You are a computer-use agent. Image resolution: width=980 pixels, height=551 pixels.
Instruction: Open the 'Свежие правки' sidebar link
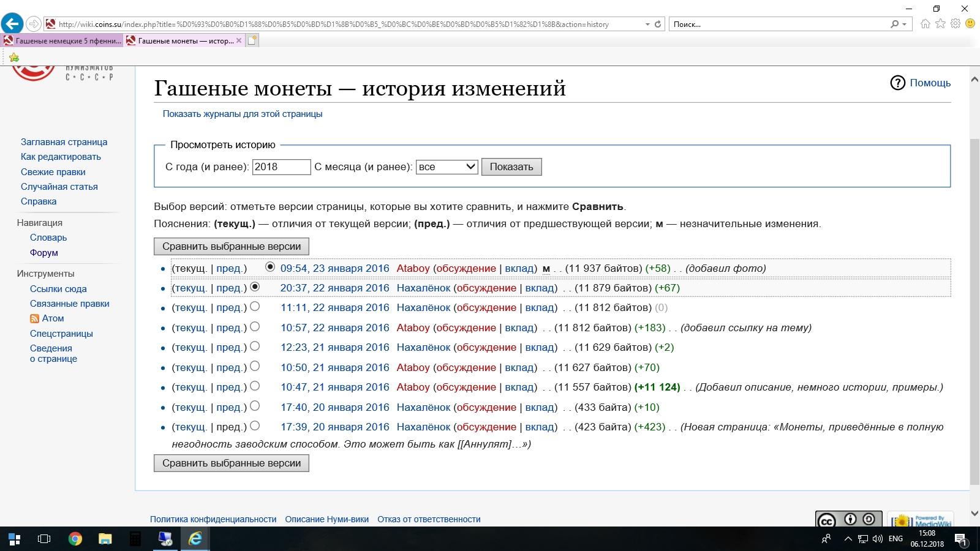coord(53,172)
